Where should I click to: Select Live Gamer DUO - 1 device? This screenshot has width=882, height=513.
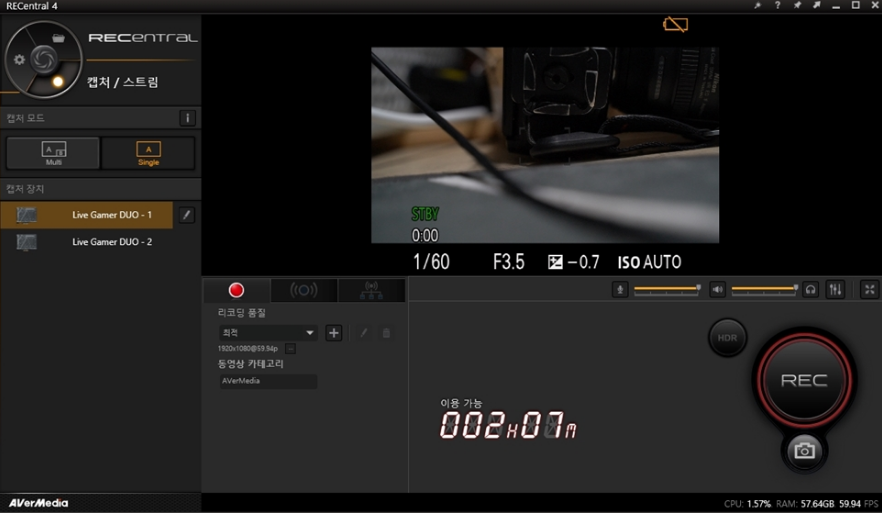tap(87, 215)
